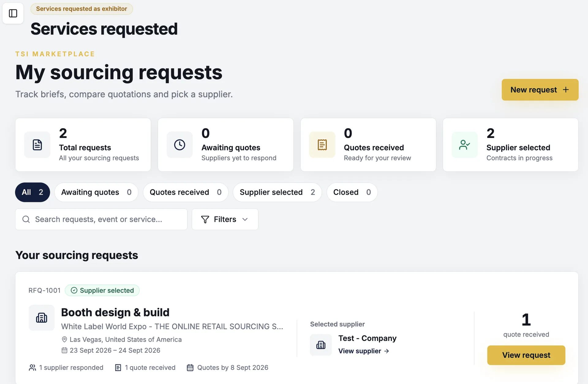
Task: Click the Quotes received receipt icon
Action: (x=322, y=145)
